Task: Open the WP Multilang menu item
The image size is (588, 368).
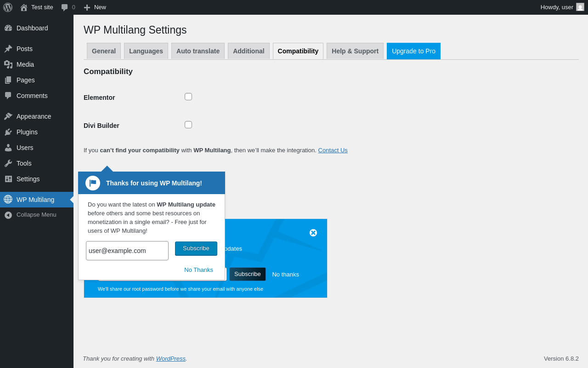Action: point(37,200)
